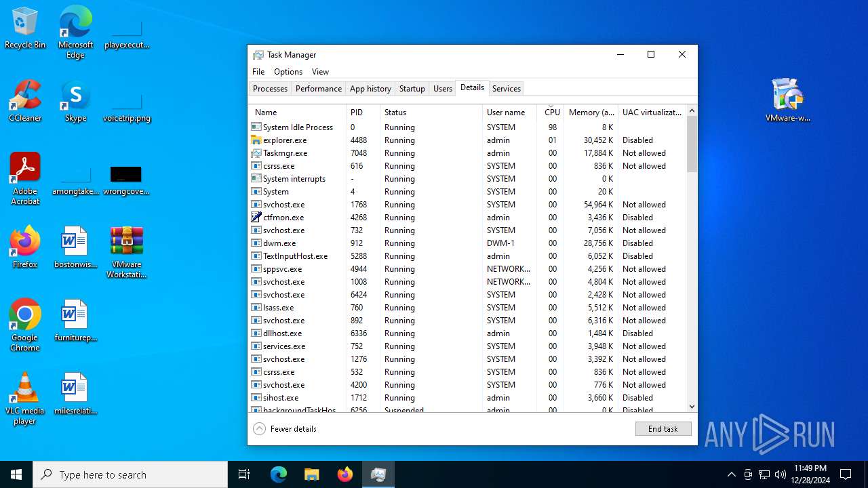Sort by the Name column header
Screen dimensions: 868x488
tap(297, 112)
